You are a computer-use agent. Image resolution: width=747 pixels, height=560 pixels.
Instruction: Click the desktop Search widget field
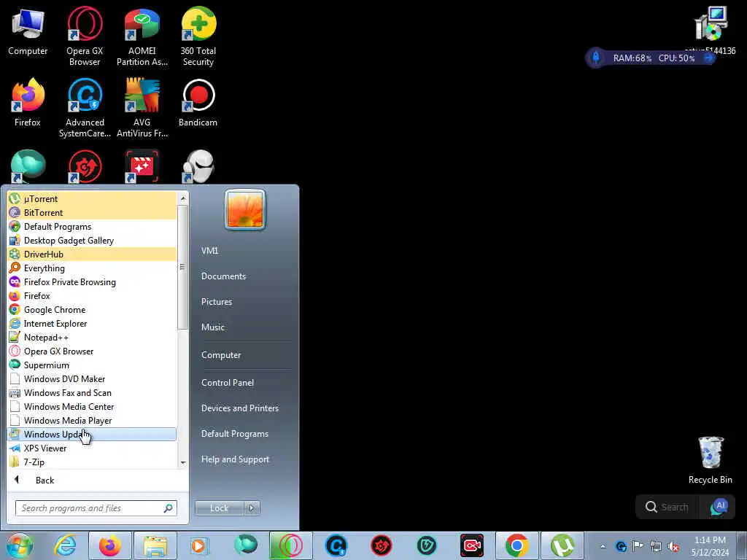[669, 507]
